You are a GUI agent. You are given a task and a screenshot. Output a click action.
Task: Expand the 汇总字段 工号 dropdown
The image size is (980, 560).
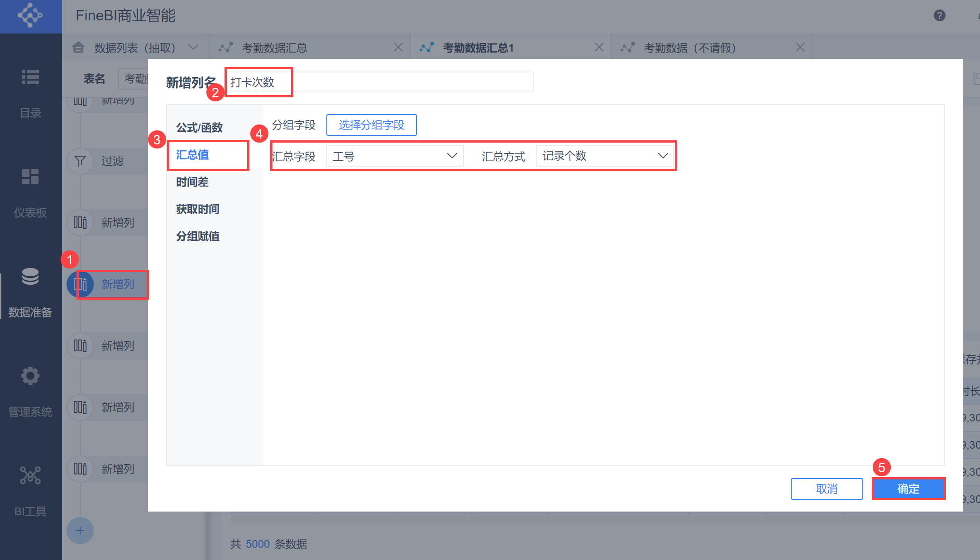coord(395,156)
